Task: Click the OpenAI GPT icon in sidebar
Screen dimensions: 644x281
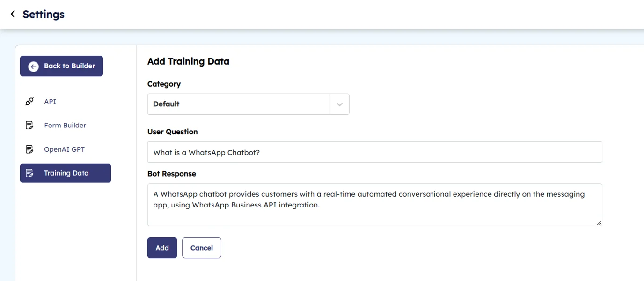Action: coord(29,149)
